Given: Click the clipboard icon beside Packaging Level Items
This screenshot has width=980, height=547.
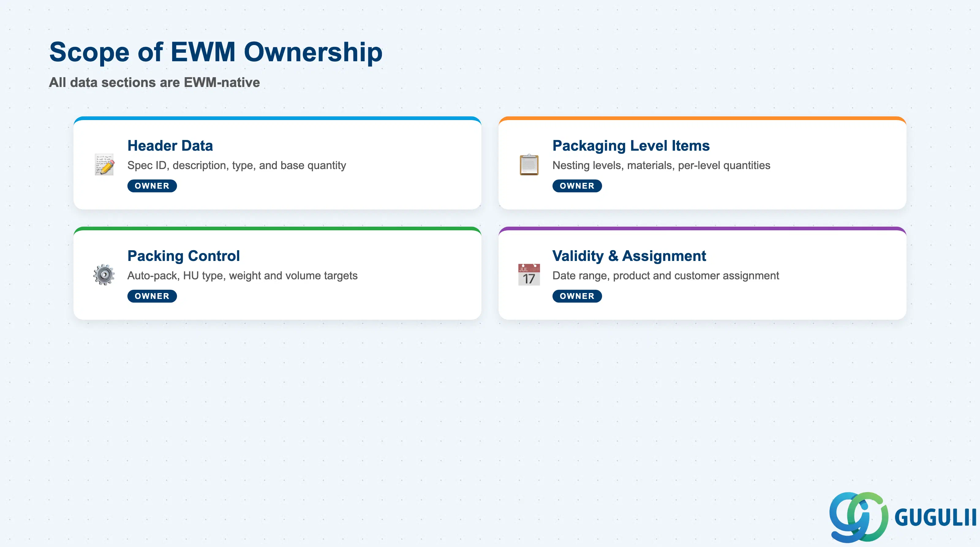Looking at the screenshot, I should (529, 165).
